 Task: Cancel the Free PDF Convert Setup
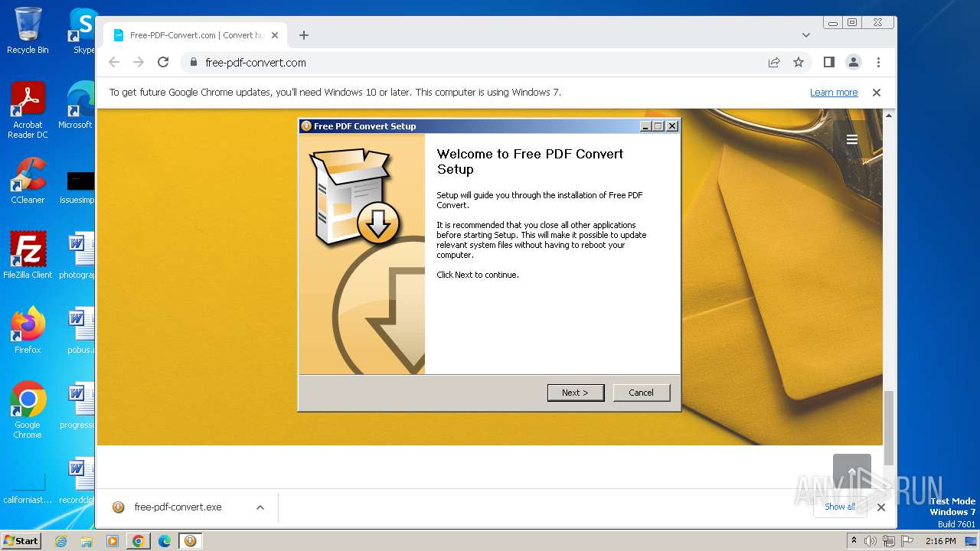click(x=641, y=393)
